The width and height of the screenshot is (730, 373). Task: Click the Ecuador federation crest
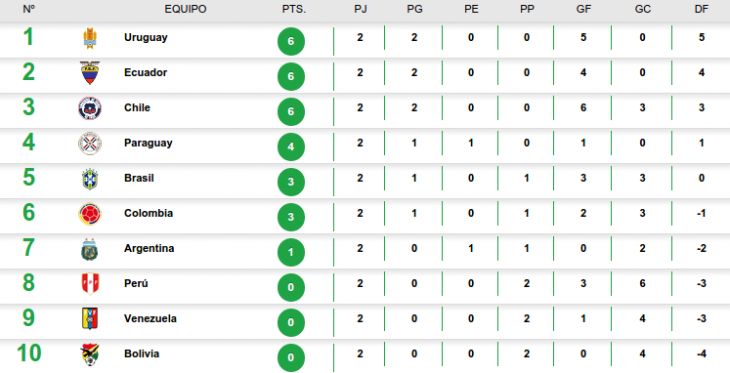pos(90,73)
